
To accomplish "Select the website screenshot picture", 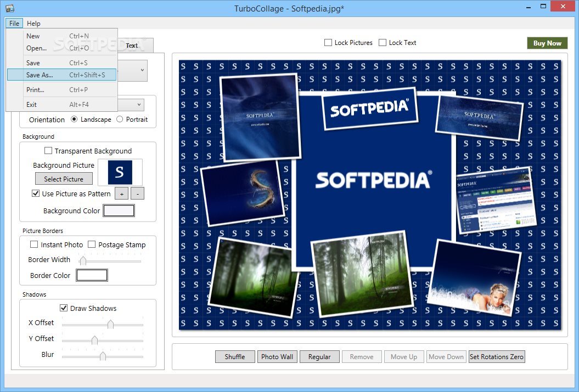I will 496,200.
